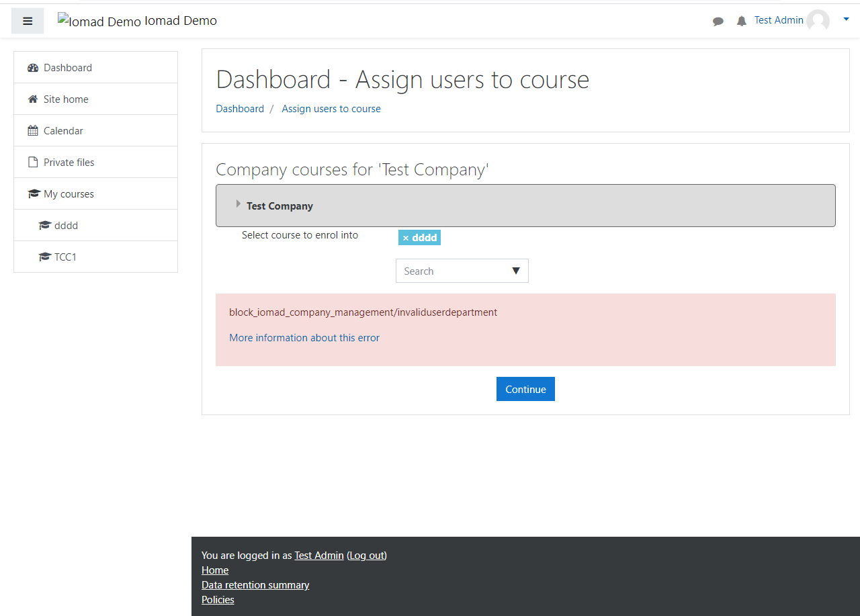Click the Private files document icon

(x=32, y=162)
